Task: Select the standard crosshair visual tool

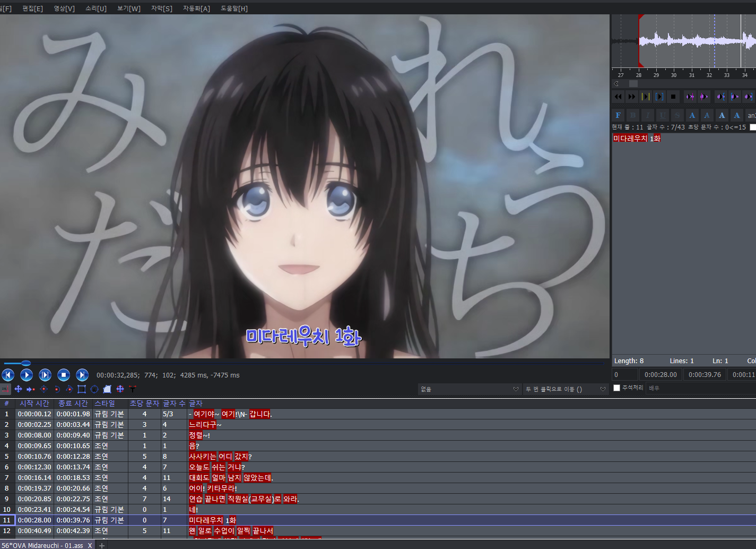Action: click(x=5, y=389)
